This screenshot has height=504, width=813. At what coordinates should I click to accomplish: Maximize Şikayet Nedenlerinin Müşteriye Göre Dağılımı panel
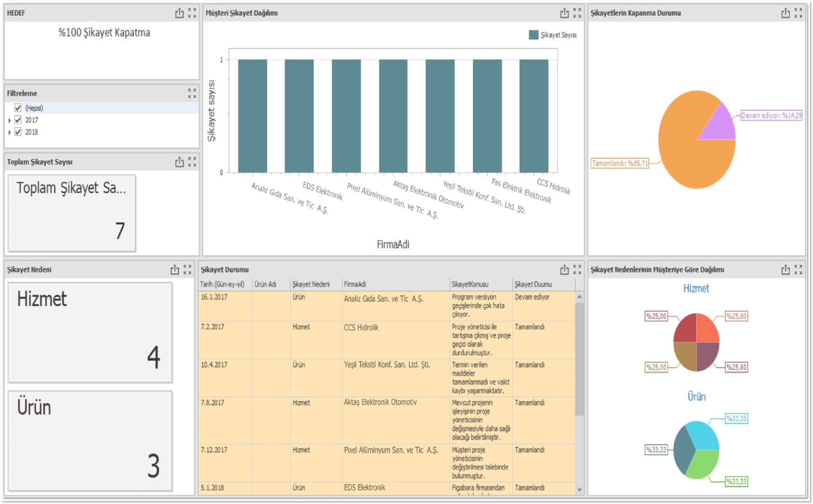(x=798, y=269)
